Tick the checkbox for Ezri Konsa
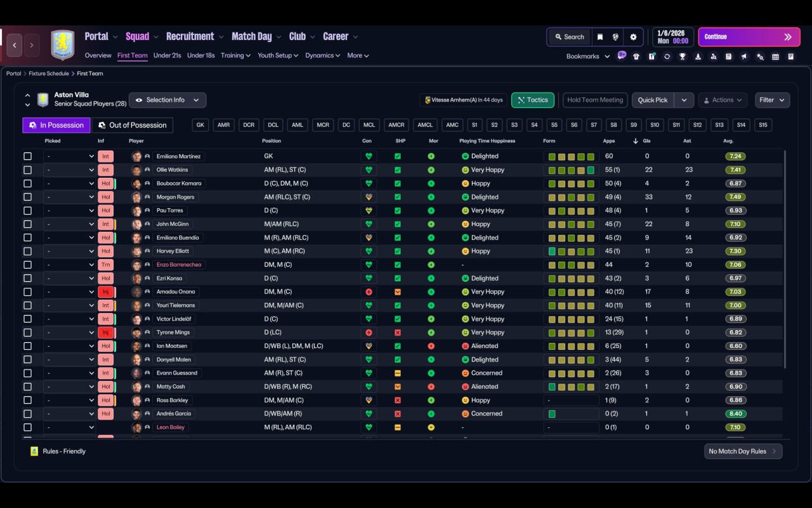 (x=27, y=278)
